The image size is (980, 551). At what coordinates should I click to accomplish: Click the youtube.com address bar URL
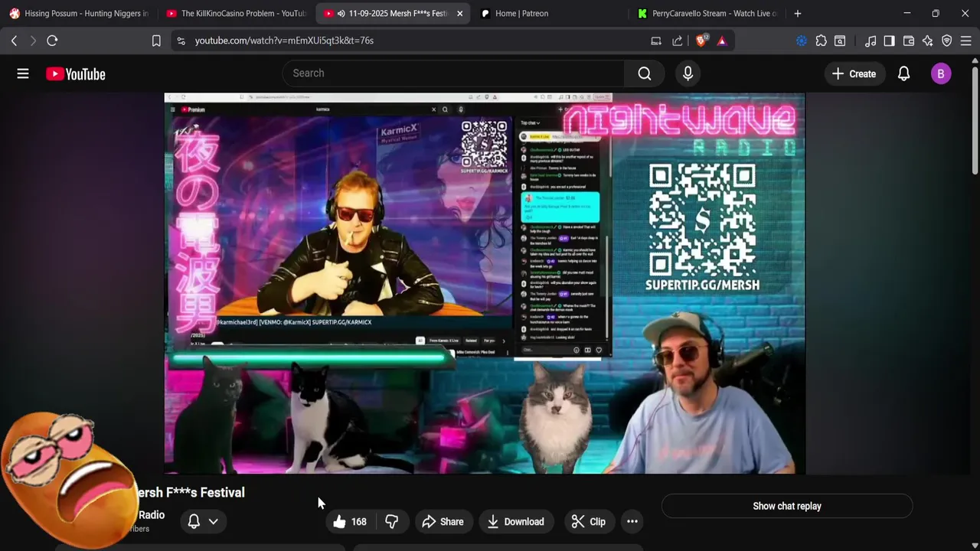(284, 41)
